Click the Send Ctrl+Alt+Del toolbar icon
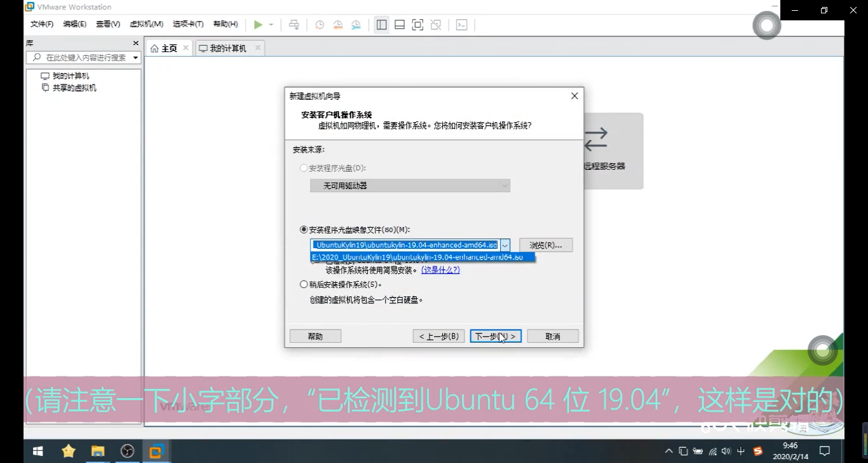 click(294, 25)
